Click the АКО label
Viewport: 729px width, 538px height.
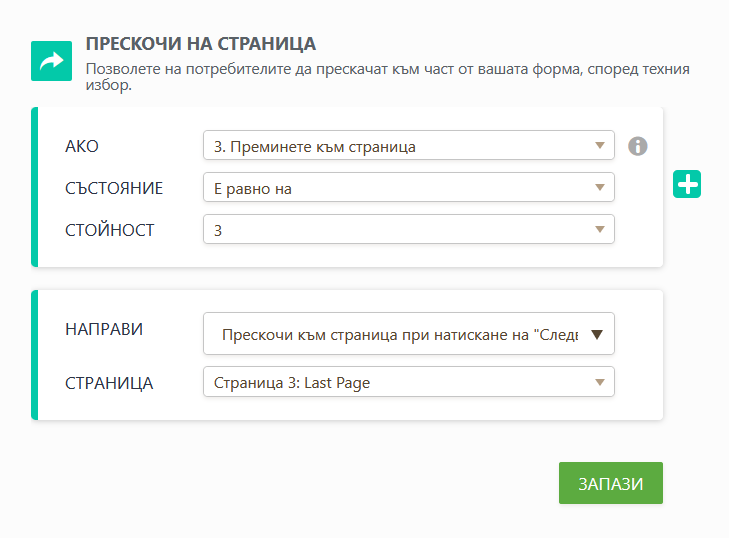click(x=82, y=147)
